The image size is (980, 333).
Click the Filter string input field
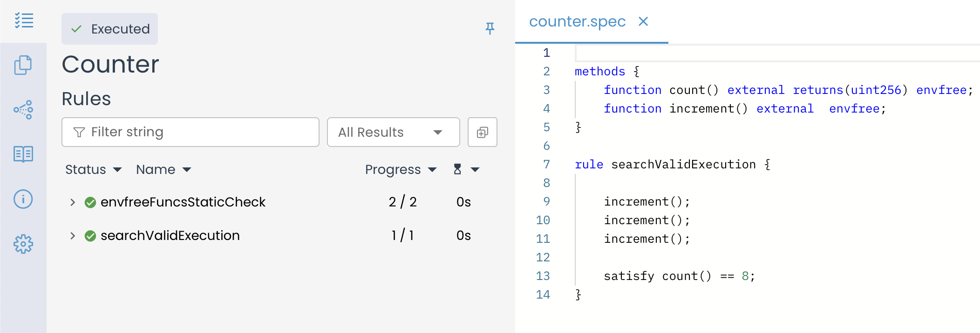(x=196, y=133)
